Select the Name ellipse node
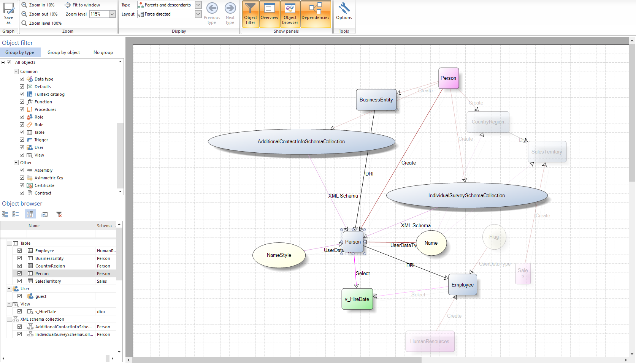Screen dimensions: 636x364 (431, 243)
